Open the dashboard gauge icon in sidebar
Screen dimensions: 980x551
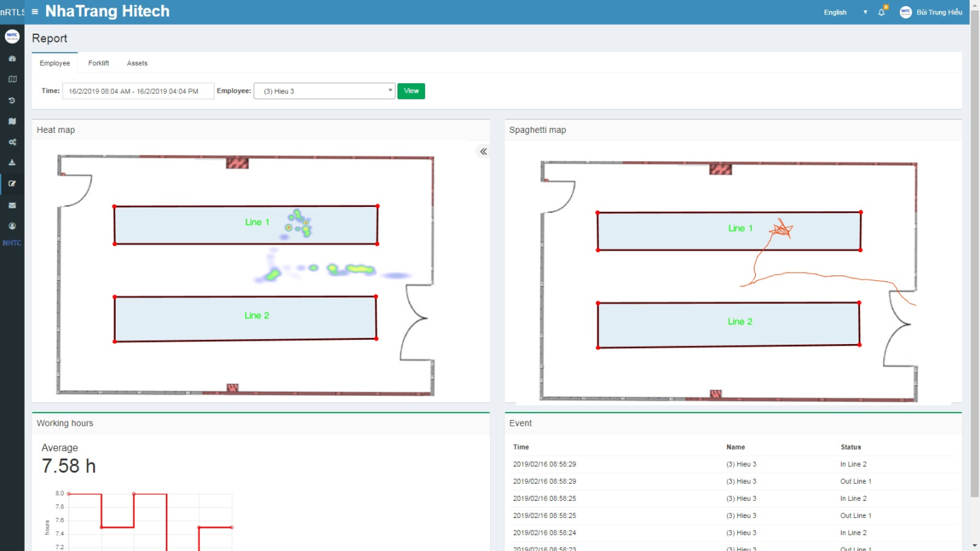click(x=12, y=59)
